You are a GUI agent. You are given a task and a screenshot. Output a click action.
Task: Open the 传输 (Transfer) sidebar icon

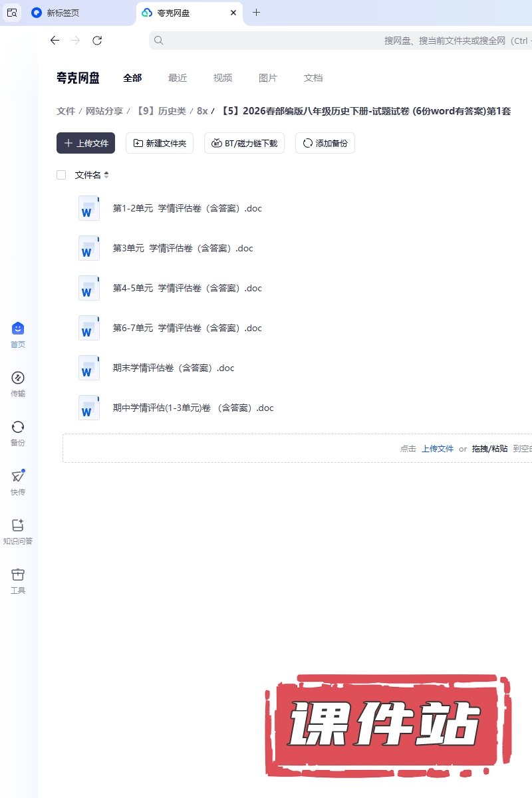click(18, 384)
